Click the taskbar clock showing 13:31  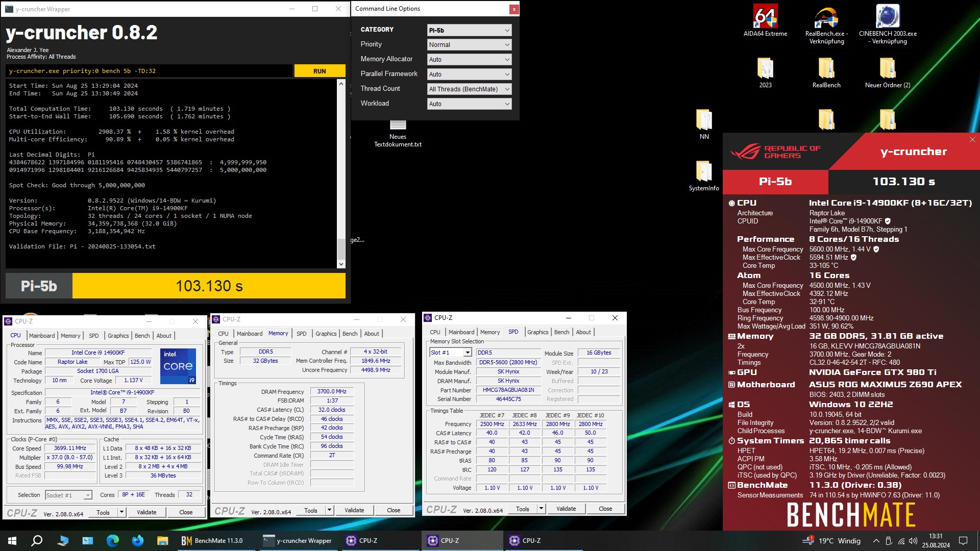(936, 541)
